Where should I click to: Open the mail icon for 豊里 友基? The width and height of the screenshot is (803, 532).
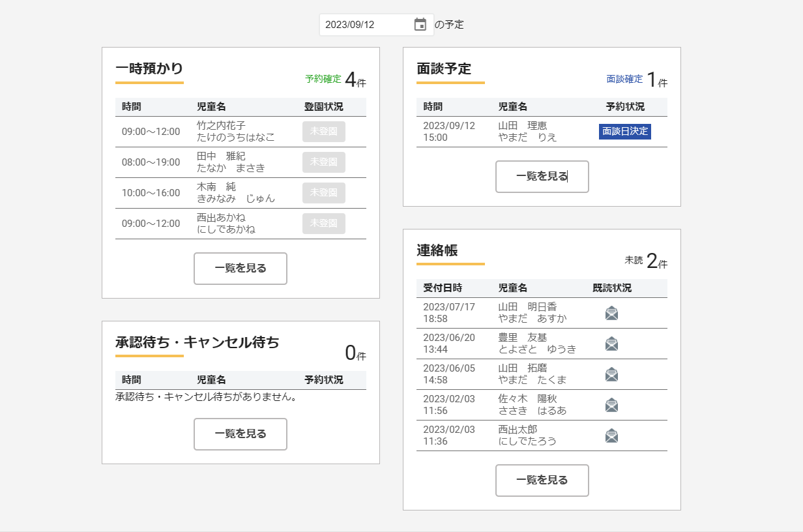tap(611, 344)
